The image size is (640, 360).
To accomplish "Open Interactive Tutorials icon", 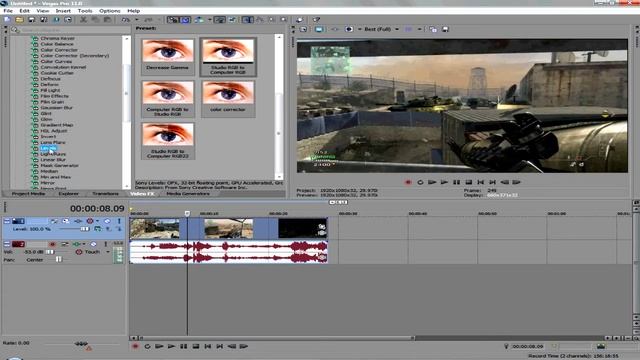I will tap(300, 20).
